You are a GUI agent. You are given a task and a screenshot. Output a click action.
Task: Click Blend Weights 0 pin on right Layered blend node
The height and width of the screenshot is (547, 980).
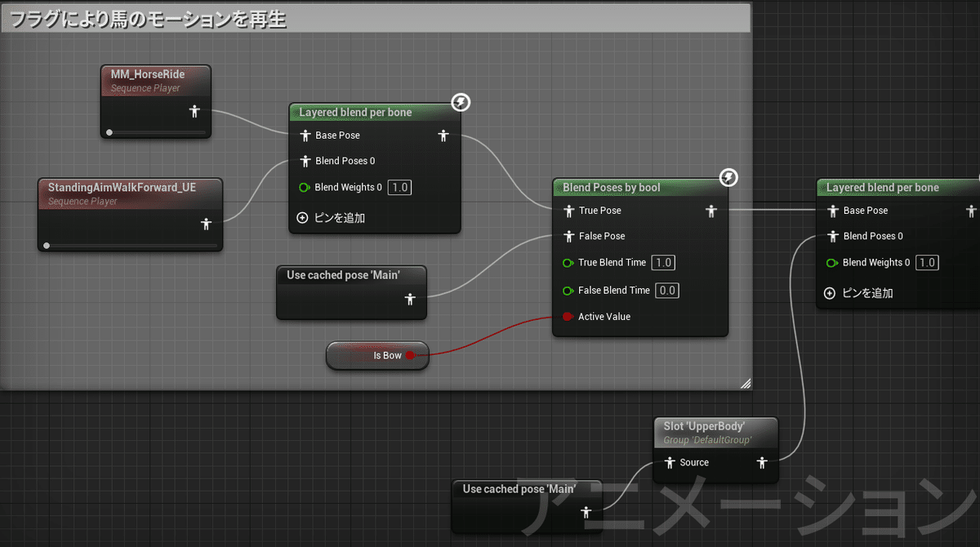pyautogui.click(x=832, y=263)
